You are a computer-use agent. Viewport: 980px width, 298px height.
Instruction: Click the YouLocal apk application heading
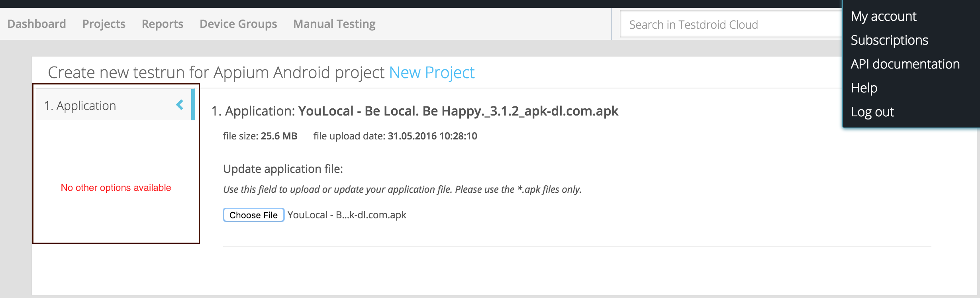tap(458, 111)
